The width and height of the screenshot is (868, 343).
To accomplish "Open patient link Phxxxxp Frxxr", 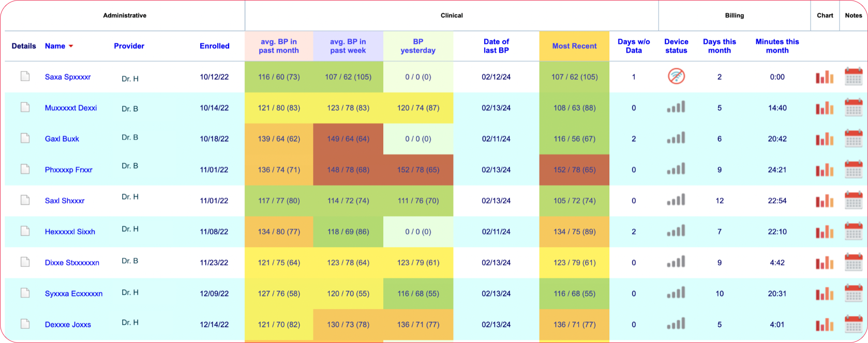I will click(x=69, y=170).
